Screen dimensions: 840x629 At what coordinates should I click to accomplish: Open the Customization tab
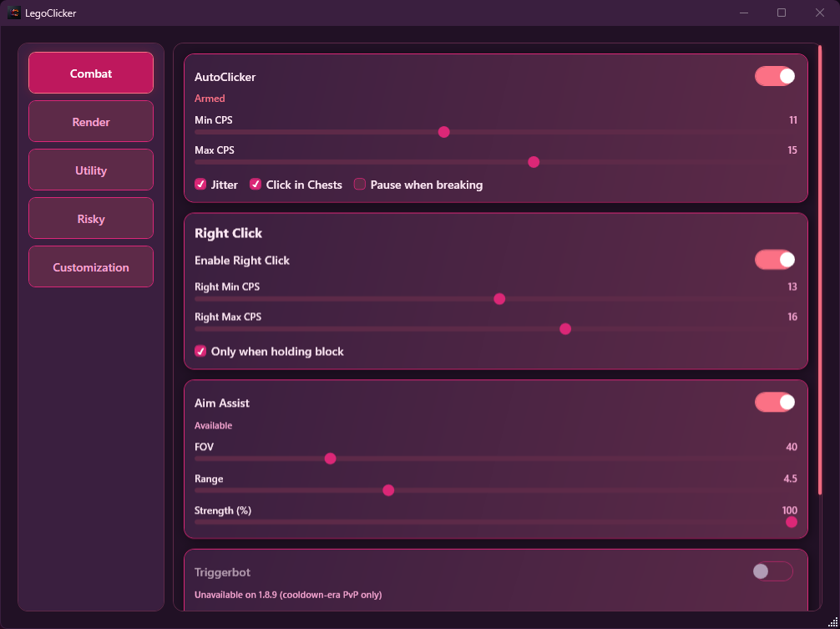point(91,267)
